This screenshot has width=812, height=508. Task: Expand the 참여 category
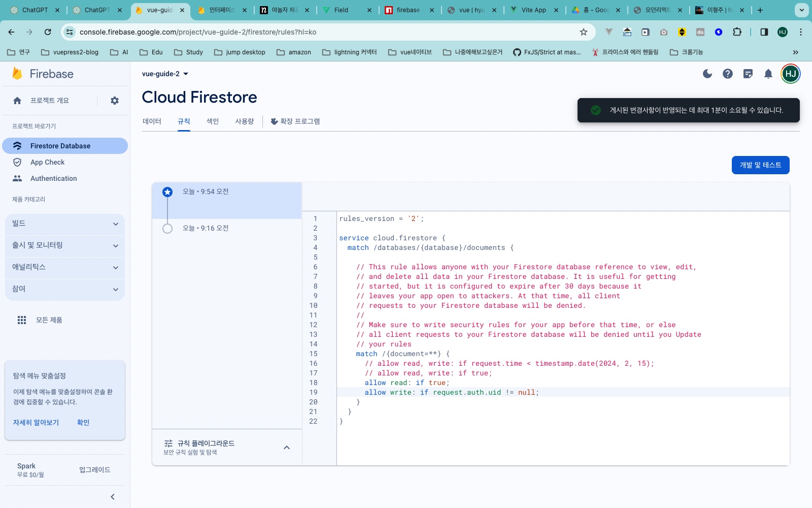(65, 289)
